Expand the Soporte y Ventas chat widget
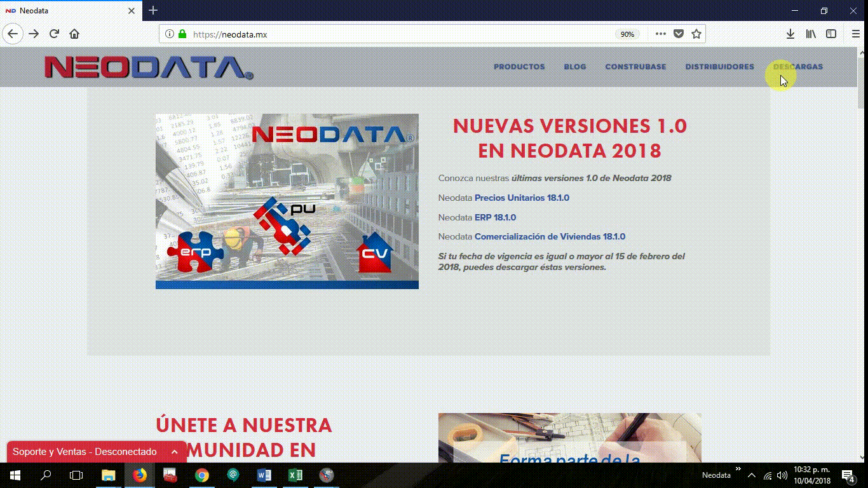 tap(174, 452)
